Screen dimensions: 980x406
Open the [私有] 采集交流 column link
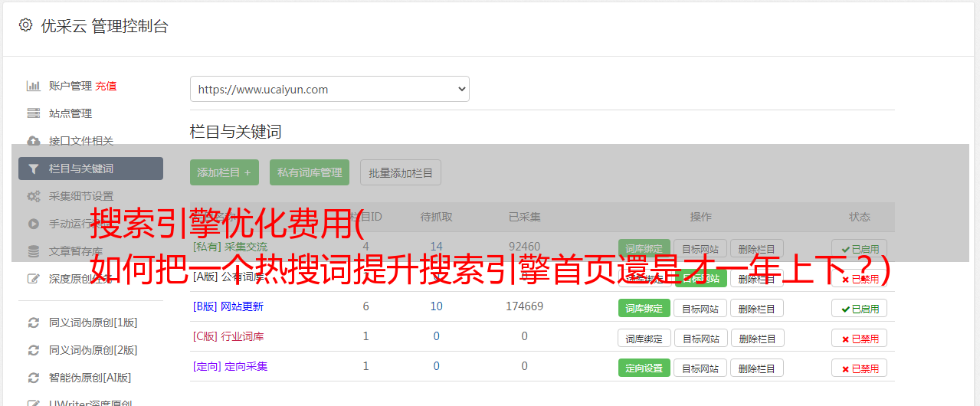231,247
